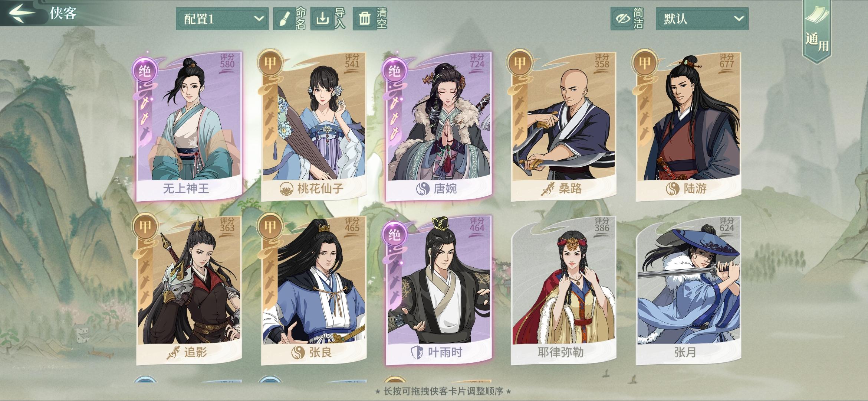Click the 命名 rename brush icon
Screen dimensions: 868x401
pos(284,19)
